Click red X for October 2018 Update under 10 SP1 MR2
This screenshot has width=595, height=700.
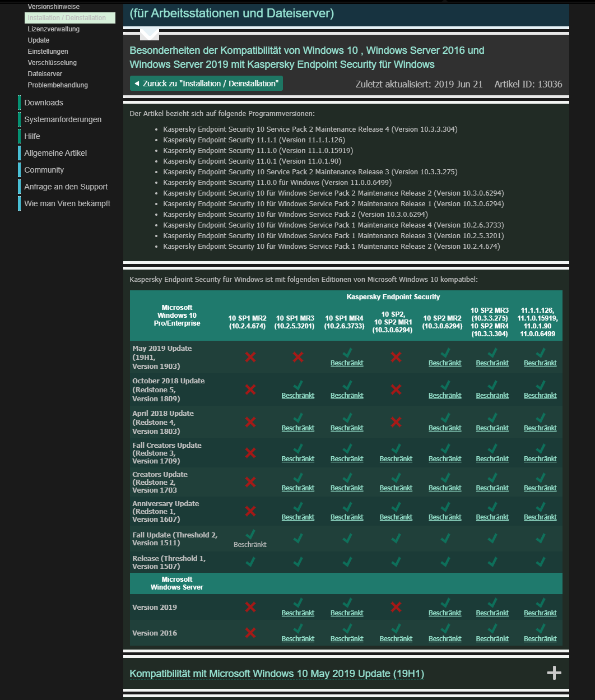(x=250, y=390)
